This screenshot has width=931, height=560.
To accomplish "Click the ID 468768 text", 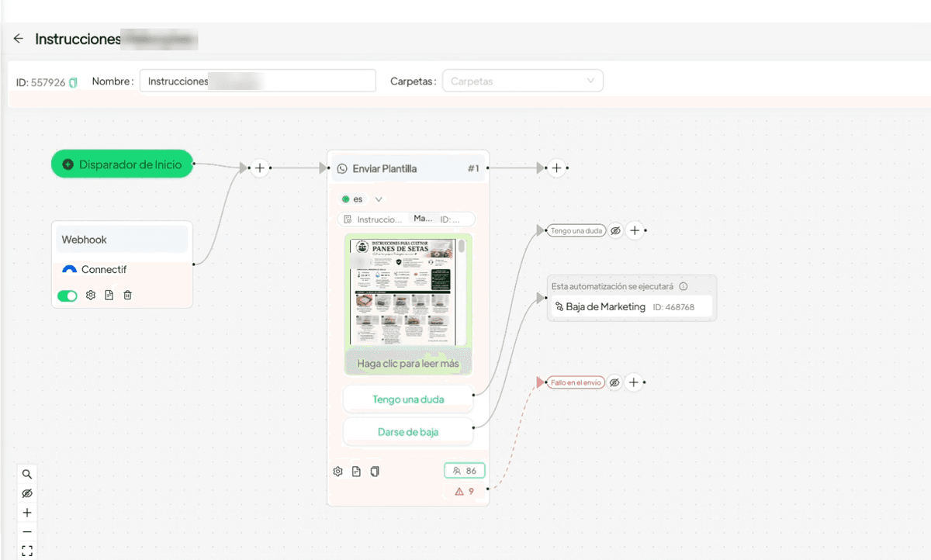I will pos(673,307).
